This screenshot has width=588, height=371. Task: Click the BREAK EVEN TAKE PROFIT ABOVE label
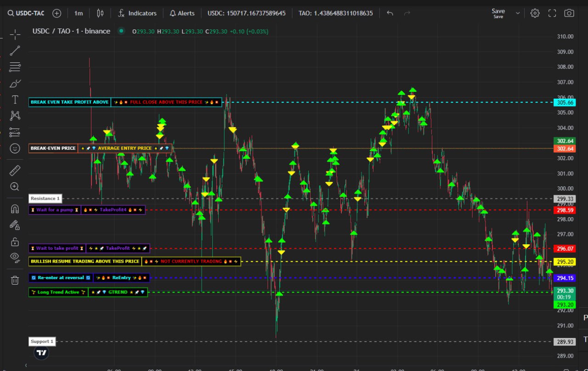tap(69, 102)
